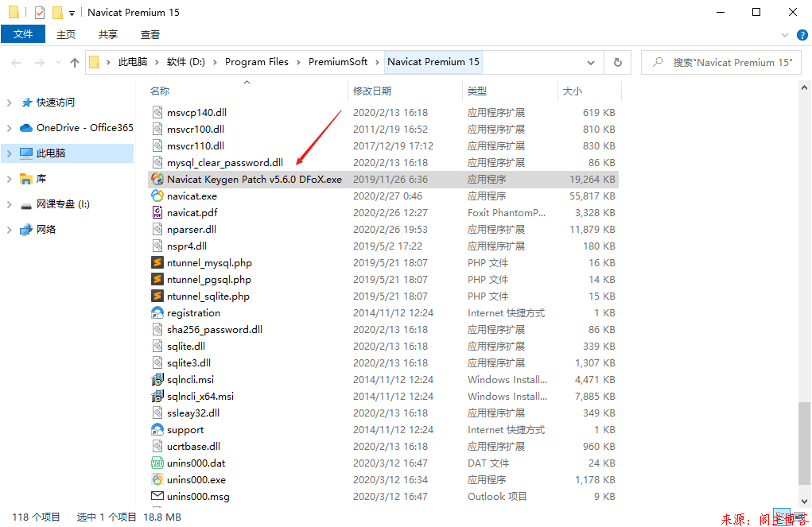
Task: Click the Properties icon in quick access toolbar
Action: (x=40, y=13)
